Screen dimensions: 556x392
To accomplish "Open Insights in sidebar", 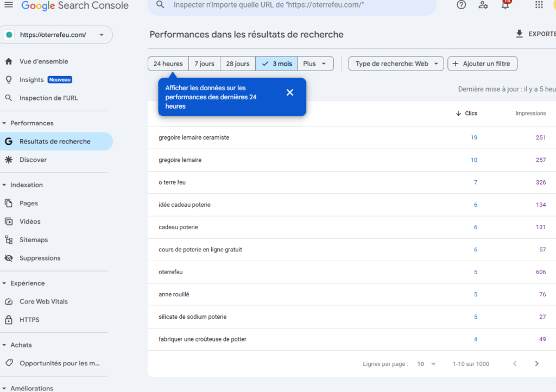I will 31,80.
